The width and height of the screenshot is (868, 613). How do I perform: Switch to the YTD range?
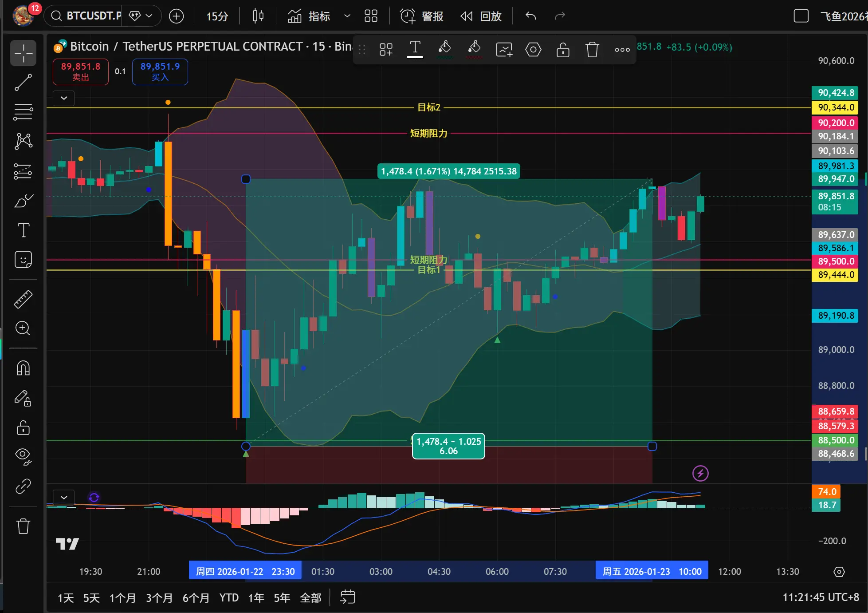229,598
